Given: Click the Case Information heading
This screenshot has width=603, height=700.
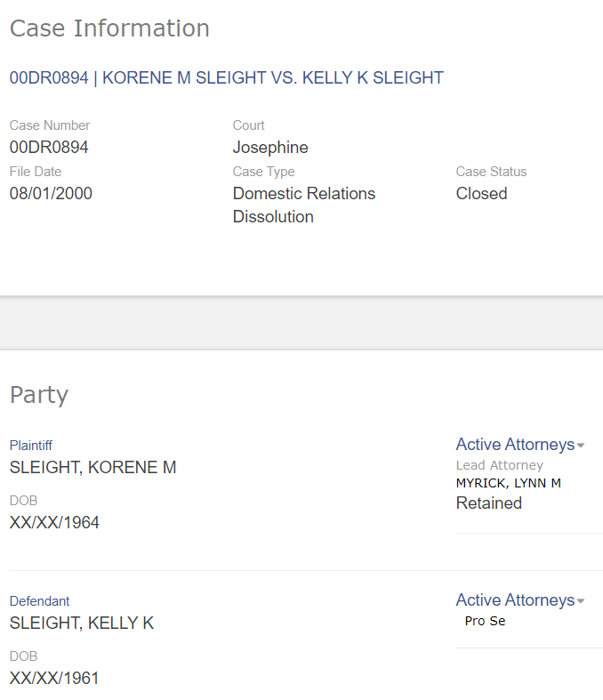Looking at the screenshot, I should [109, 28].
